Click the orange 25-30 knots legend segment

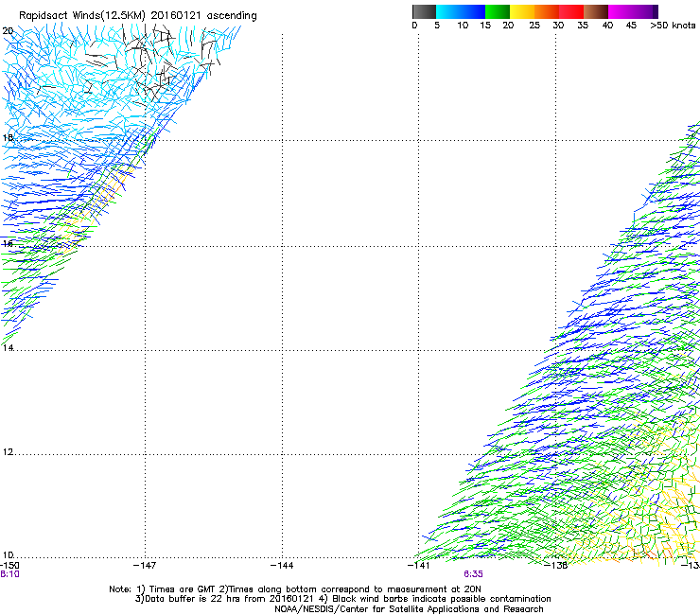click(x=547, y=11)
